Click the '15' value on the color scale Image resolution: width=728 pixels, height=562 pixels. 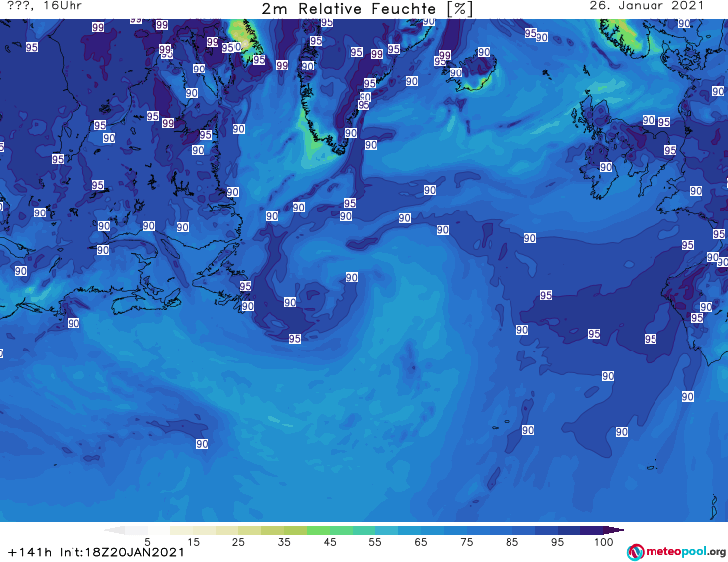click(x=193, y=542)
